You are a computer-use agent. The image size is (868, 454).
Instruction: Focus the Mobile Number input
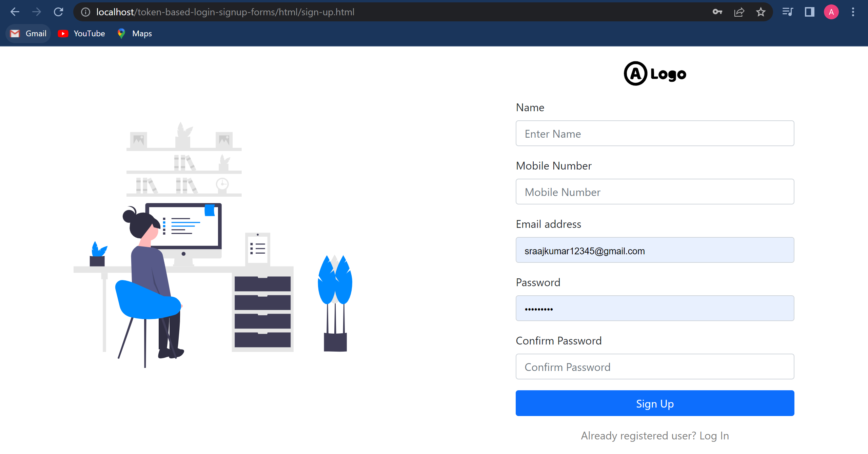point(655,192)
